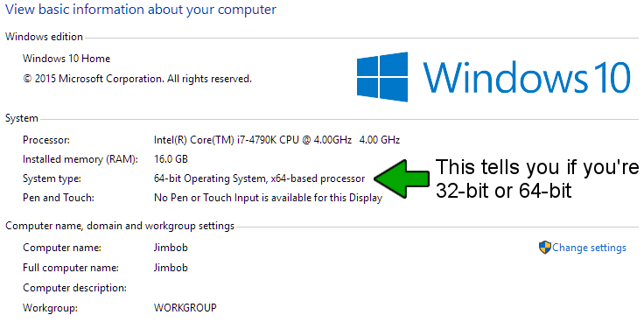Click the Windows edition section header
The height and width of the screenshot is (322, 644).
pos(44,37)
